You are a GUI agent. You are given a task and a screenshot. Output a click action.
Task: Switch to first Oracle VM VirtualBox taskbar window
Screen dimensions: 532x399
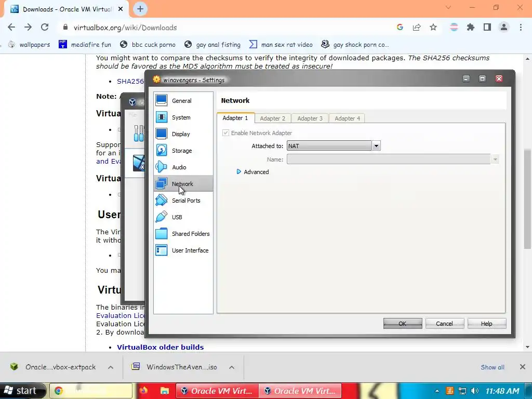(x=217, y=391)
